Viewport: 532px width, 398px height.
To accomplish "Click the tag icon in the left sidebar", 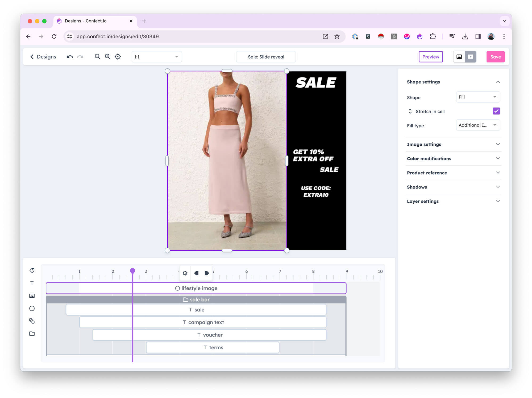I will [32, 270].
